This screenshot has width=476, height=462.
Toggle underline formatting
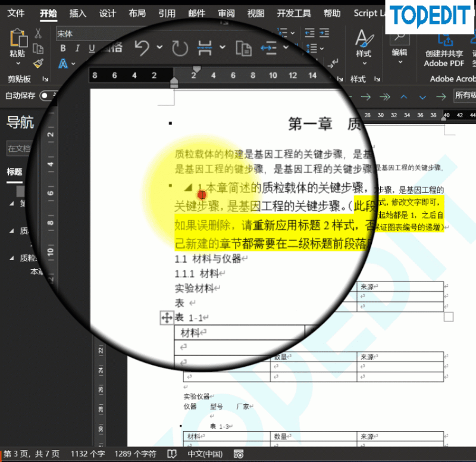(92, 48)
